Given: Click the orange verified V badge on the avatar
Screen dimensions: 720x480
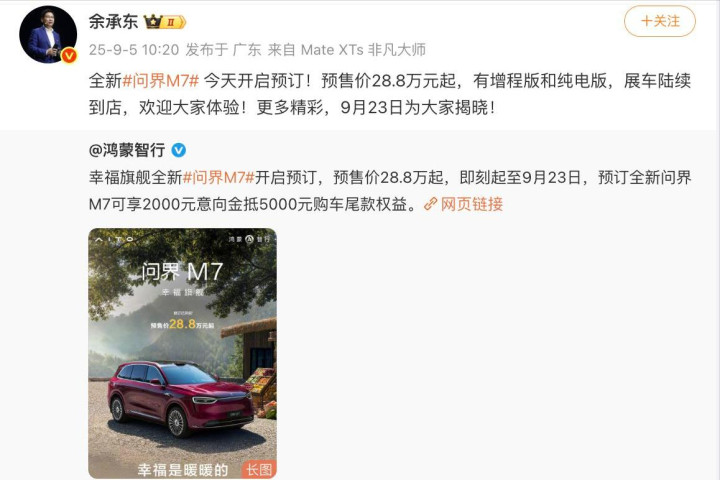Looking at the screenshot, I should [69, 56].
